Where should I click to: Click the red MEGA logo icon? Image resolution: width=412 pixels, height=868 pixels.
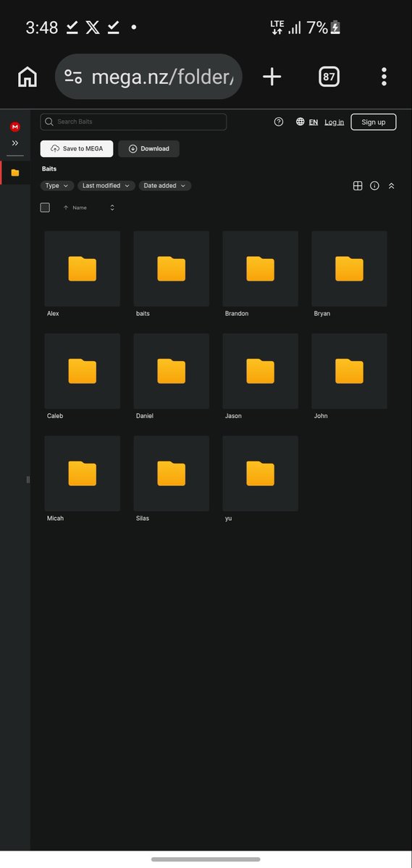pos(15,127)
